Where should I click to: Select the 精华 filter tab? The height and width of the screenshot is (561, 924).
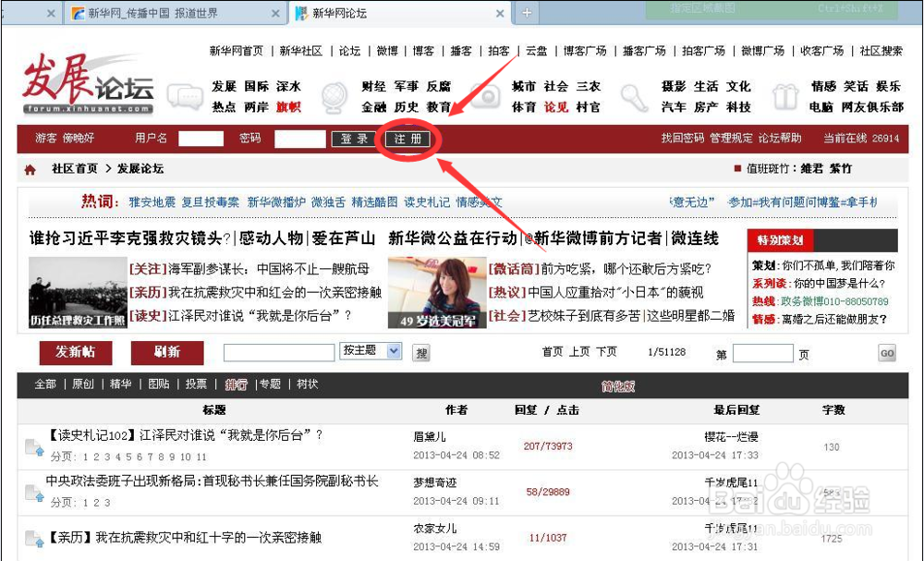coord(121,384)
